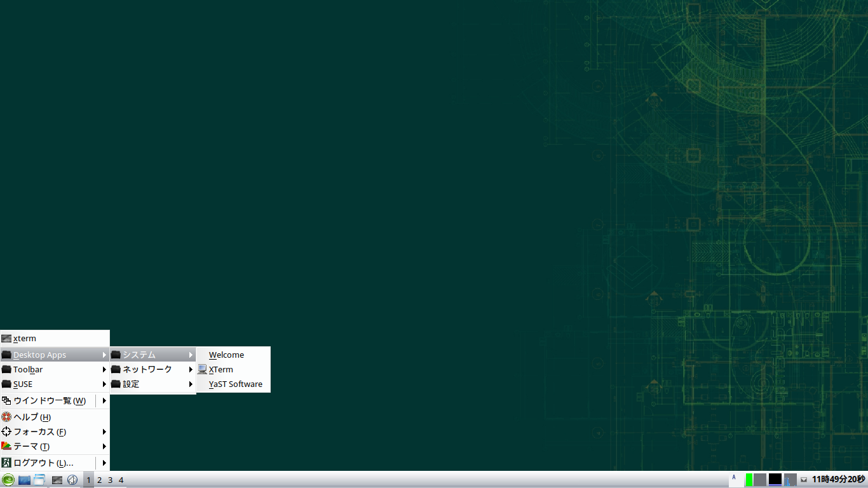This screenshot has width=868, height=488.
Task: Click ログアウト (L)... menu entry
Action: 48,463
